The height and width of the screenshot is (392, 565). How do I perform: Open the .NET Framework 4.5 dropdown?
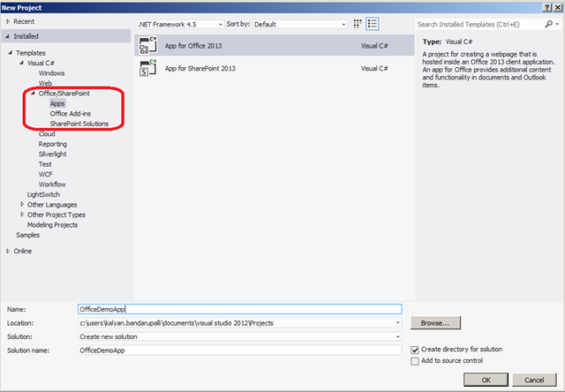[x=180, y=24]
